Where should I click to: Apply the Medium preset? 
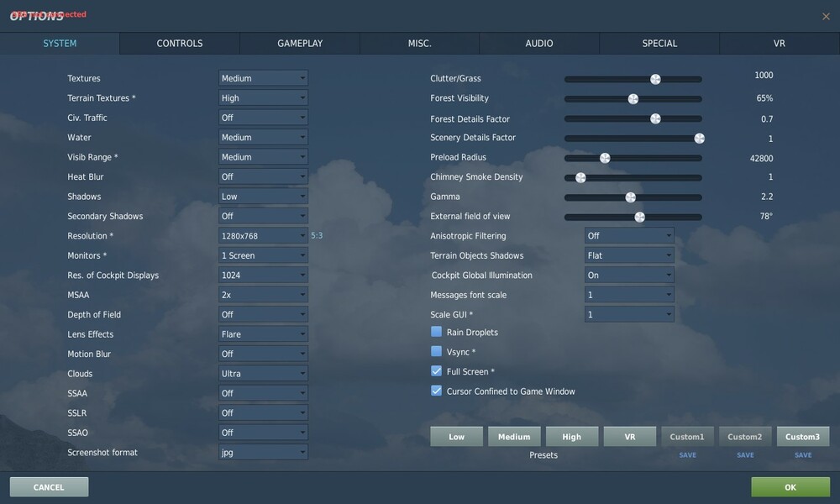pyautogui.click(x=514, y=437)
